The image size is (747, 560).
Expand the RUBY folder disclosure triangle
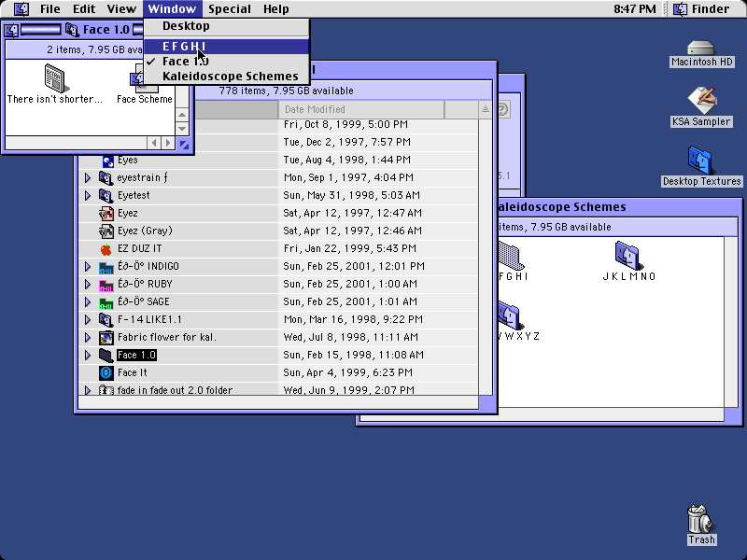pyautogui.click(x=88, y=285)
